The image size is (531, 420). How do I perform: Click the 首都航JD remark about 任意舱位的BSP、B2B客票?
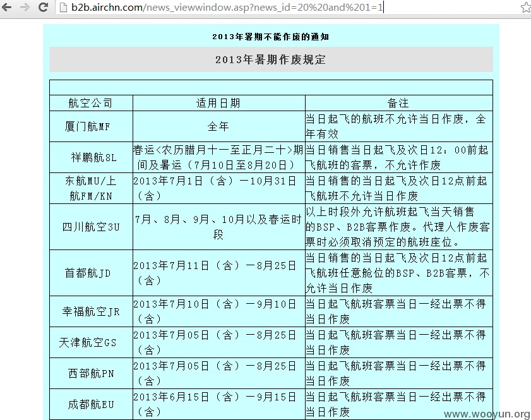click(398, 273)
